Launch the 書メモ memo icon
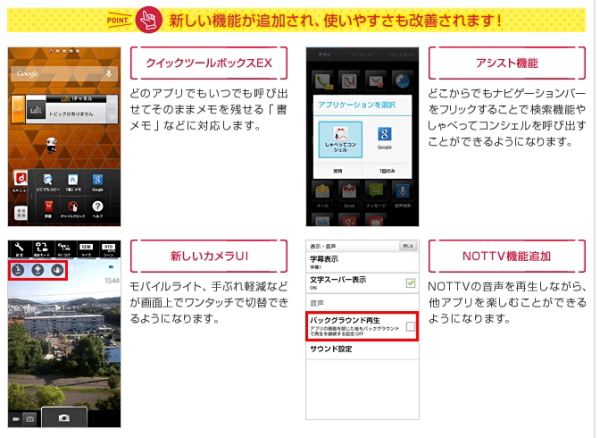The height and width of the screenshot is (438, 600). [72, 180]
